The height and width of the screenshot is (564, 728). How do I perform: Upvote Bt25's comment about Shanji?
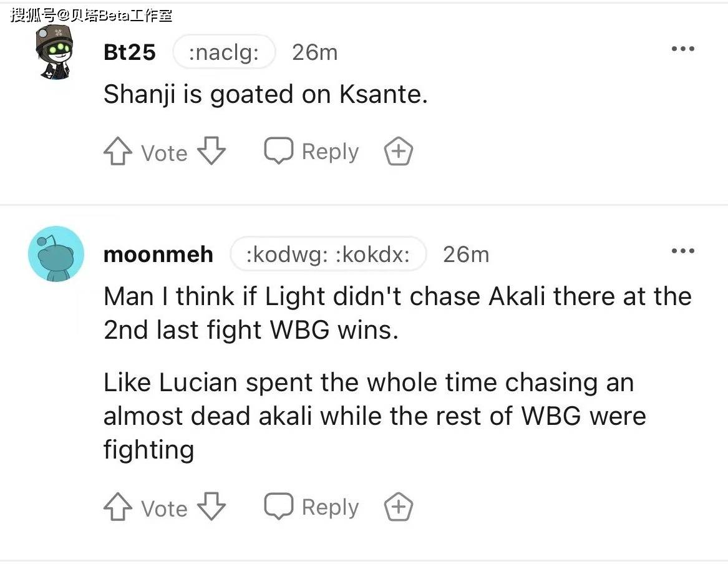117,151
